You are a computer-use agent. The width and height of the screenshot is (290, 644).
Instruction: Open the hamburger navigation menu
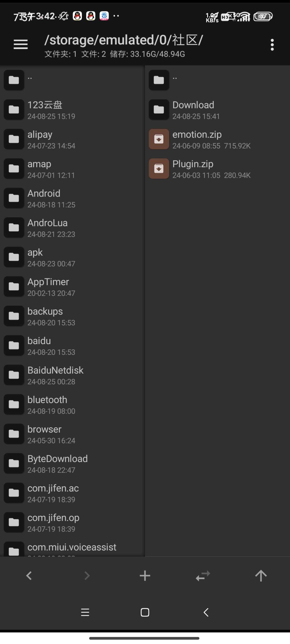(x=21, y=44)
